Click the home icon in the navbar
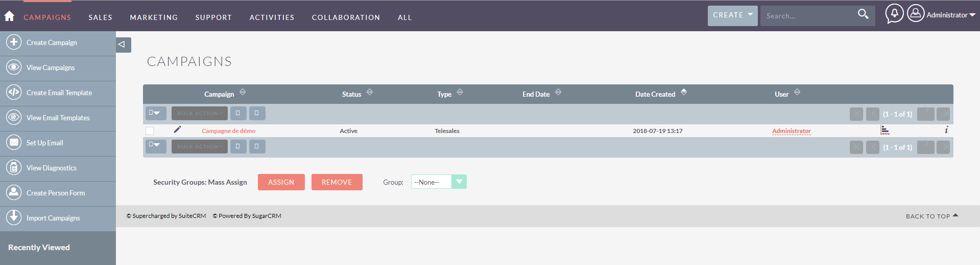This screenshot has height=265, width=980. coord(9,16)
